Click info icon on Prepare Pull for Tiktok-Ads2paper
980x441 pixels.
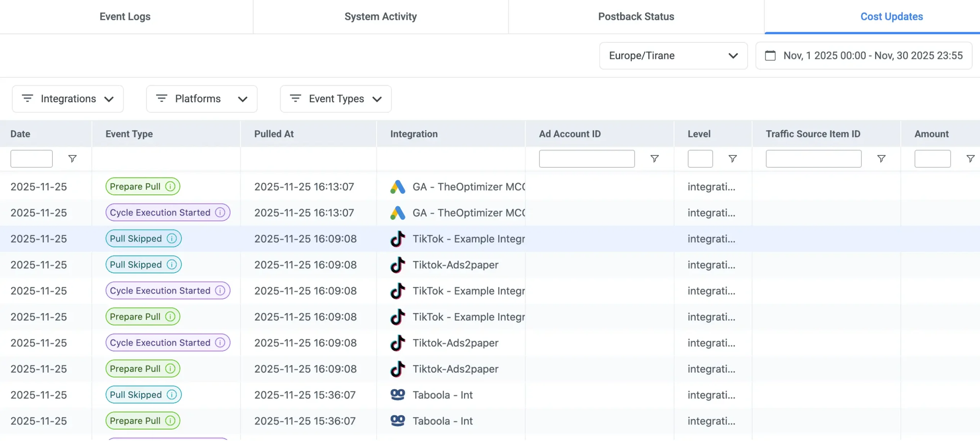click(170, 369)
